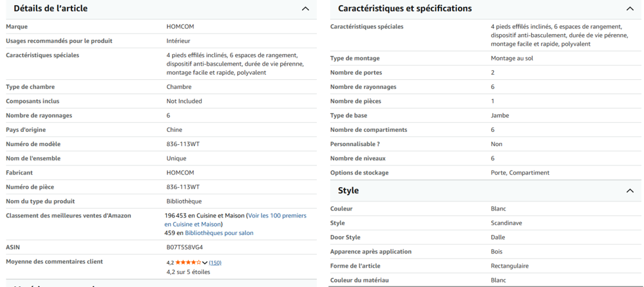The image size is (644, 287).
Task: Click the Pays d'origine value Chine
Action: [174, 130]
